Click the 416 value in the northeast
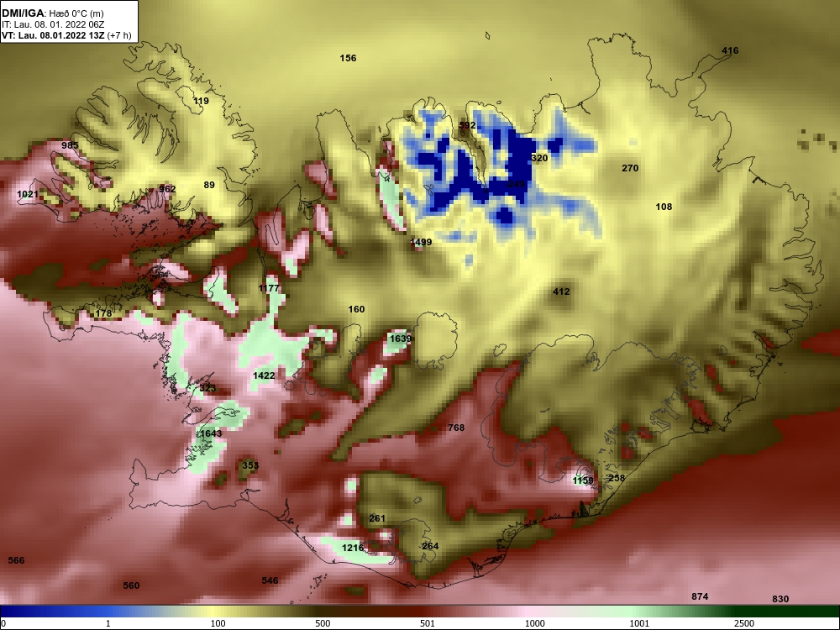 coord(730,51)
